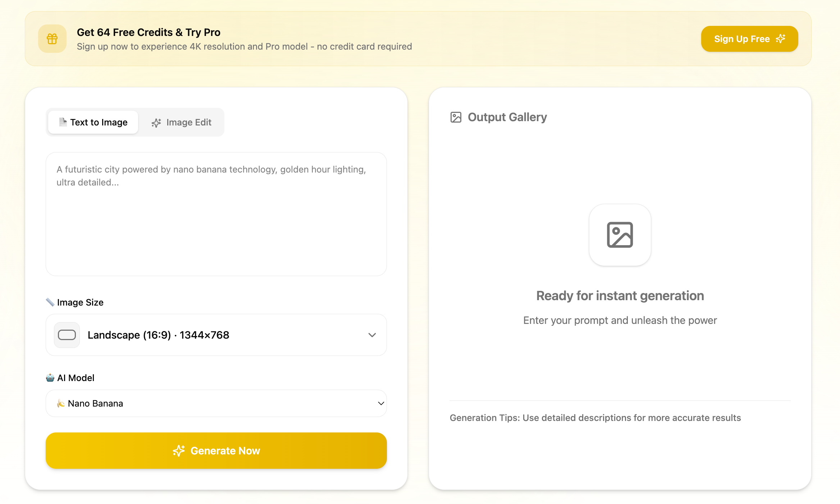Click the document icon beside Text to Image
Image resolution: width=840 pixels, height=504 pixels.
63,122
